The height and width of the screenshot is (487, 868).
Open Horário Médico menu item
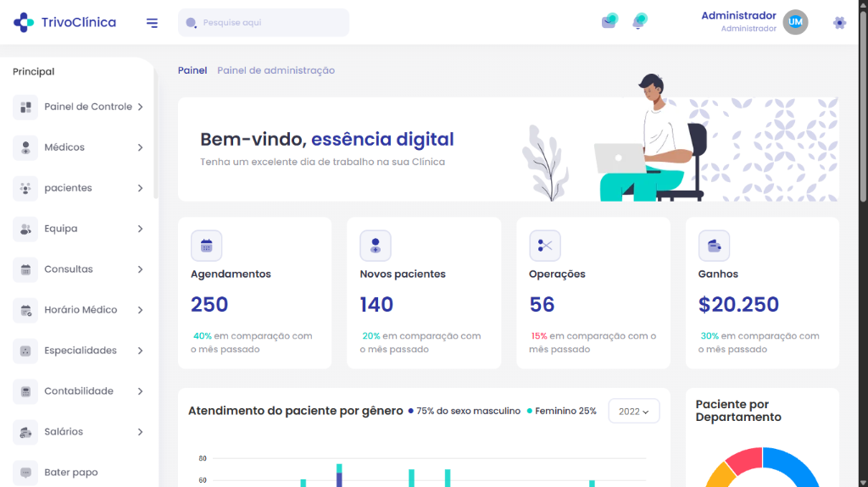point(79,310)
